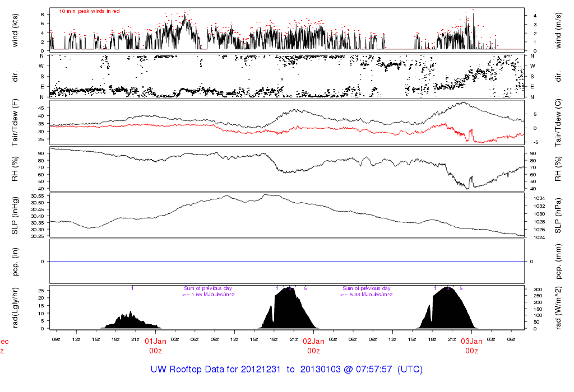574x392 pixels.
Task: Click the first 09z tick on time axis
Action: coord(56,339)
